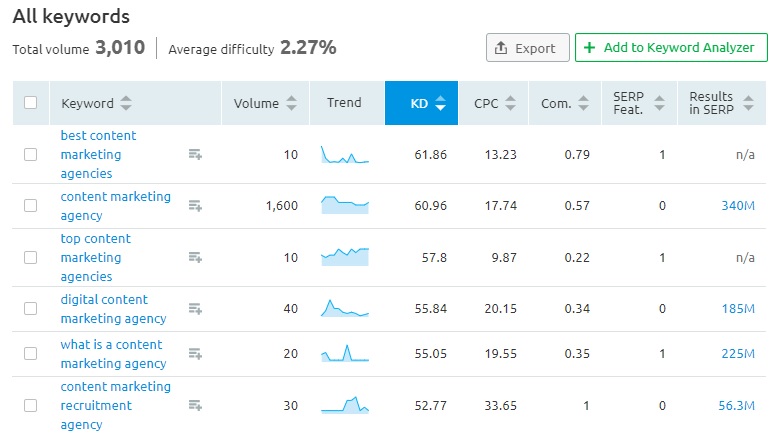Click add-to-list icon for 'best content marketing agencies'
Screen dimensions: 783x434
click(x=195, y=154)
